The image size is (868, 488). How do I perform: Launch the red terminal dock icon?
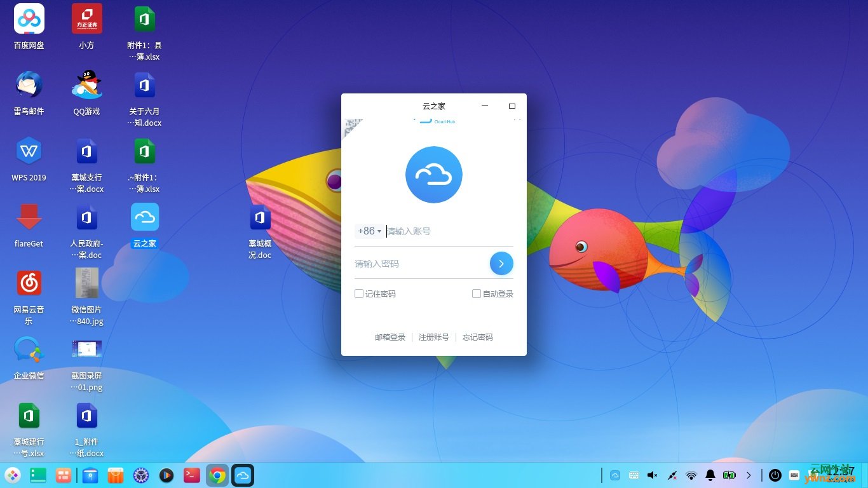(192, 475)
